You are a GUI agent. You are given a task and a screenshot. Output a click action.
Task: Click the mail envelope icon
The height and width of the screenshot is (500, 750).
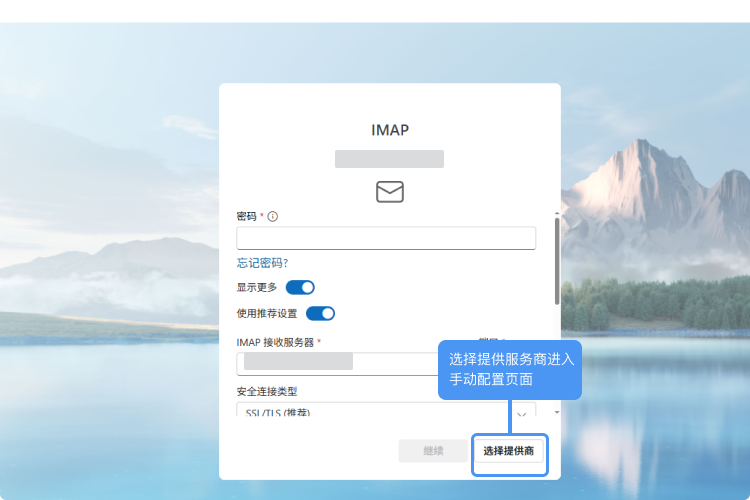[x=389, y=192]
